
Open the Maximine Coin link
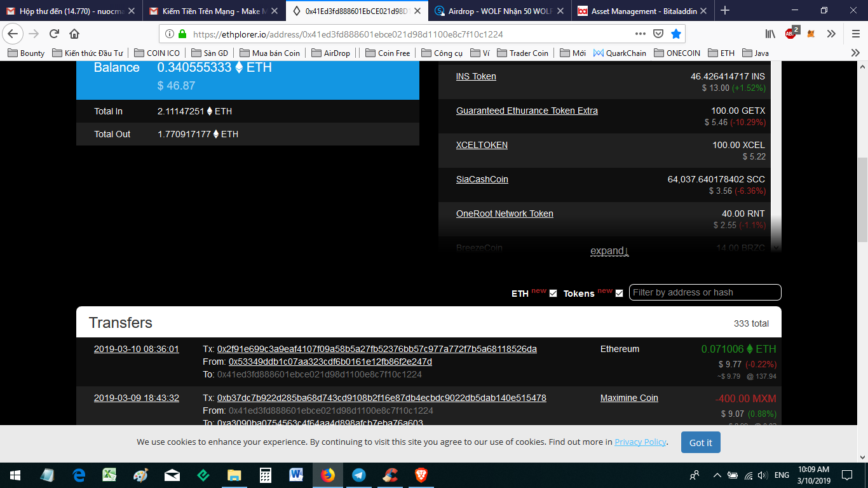point(629,398)
